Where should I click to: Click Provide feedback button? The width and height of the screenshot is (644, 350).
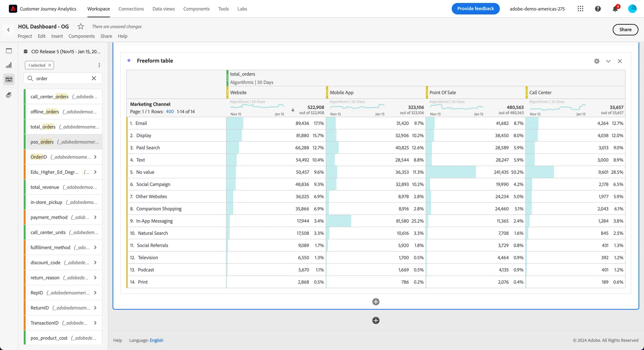click(475, 9)
